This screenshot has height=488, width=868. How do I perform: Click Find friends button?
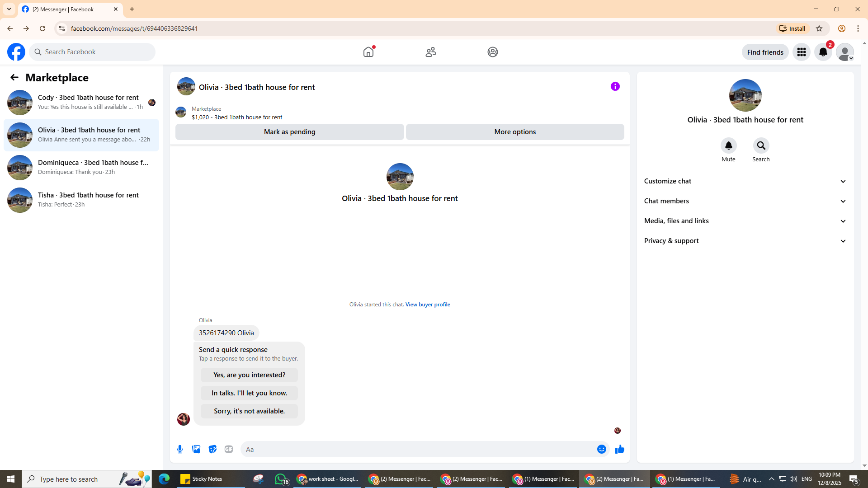pos(765,52)
